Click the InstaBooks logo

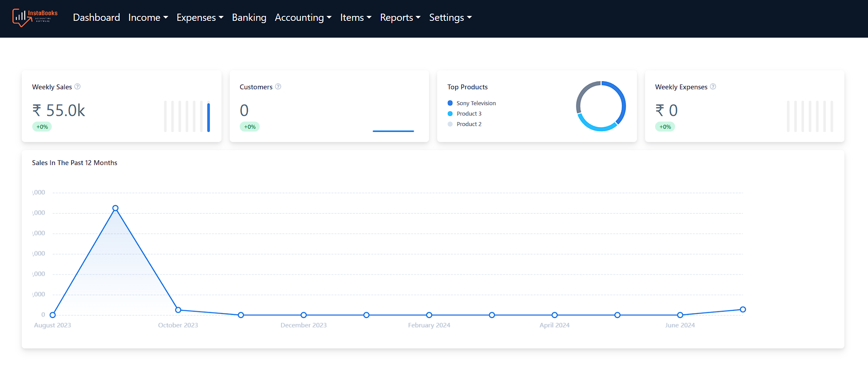click(x=35, y=18)
